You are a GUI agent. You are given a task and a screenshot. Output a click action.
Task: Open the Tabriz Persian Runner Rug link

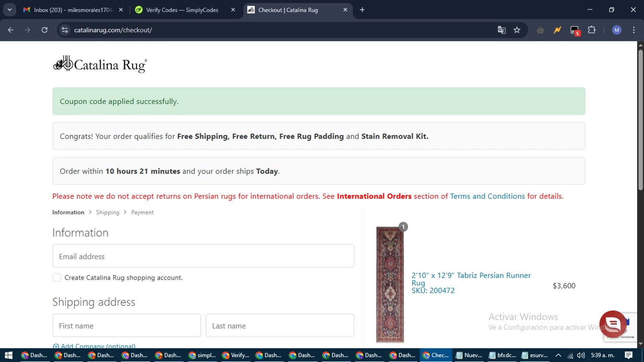471,279
